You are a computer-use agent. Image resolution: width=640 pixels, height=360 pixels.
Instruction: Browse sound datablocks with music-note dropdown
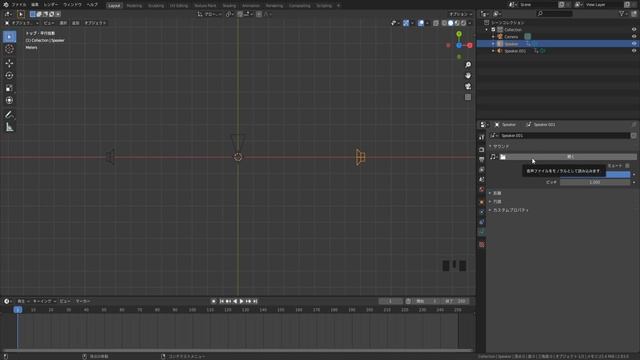[493, 157]
